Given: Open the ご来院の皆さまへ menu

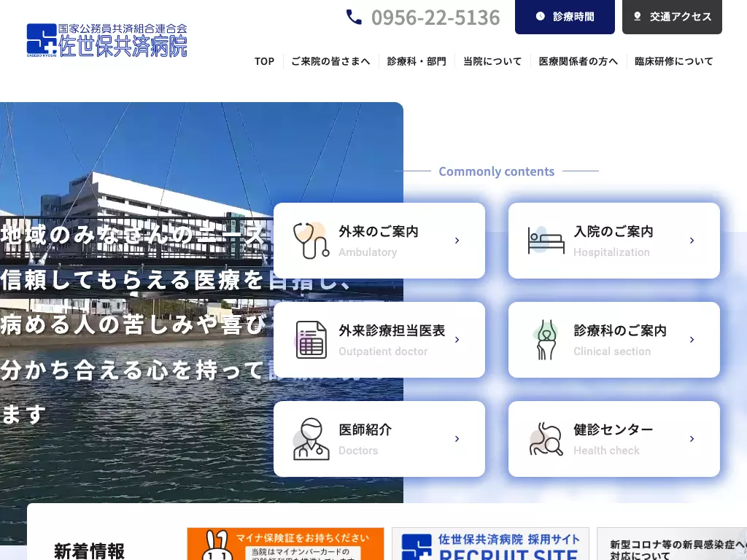Looking at the screenshot, I should [x=330, y=61].
